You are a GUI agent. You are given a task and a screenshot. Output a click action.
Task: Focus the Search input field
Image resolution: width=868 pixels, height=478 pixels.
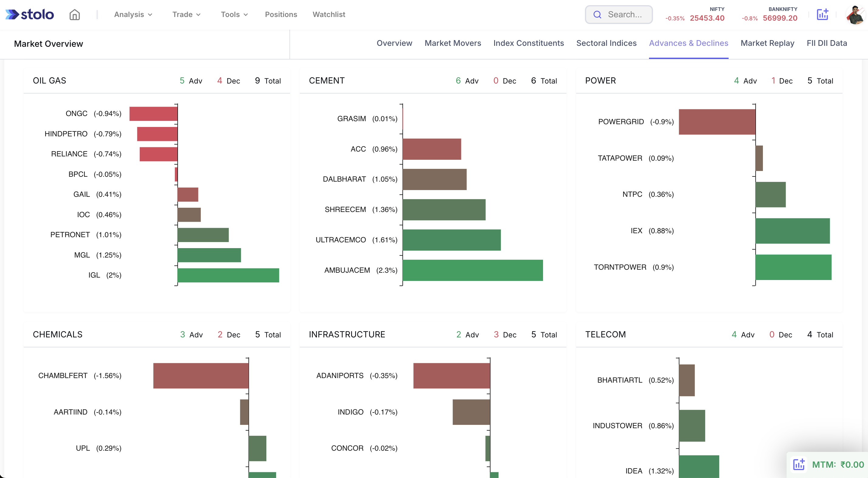point(619,15)
